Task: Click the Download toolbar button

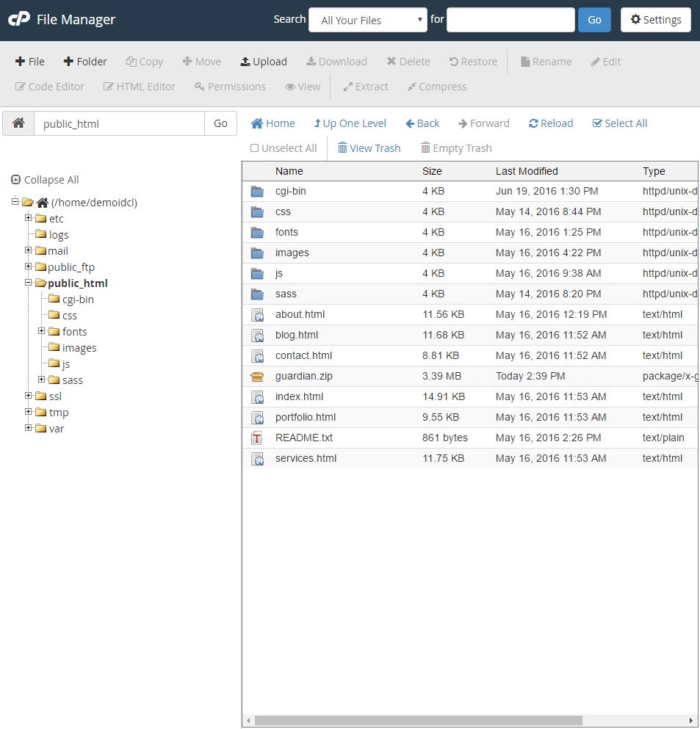Action: click(x=336, y=62)
